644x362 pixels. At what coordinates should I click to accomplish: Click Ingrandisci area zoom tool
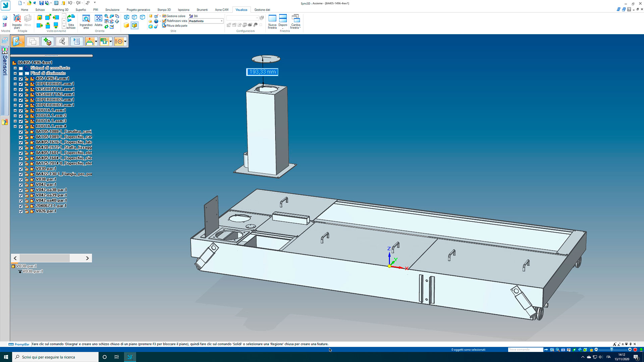pyautogui.click(x=86, y=21)
